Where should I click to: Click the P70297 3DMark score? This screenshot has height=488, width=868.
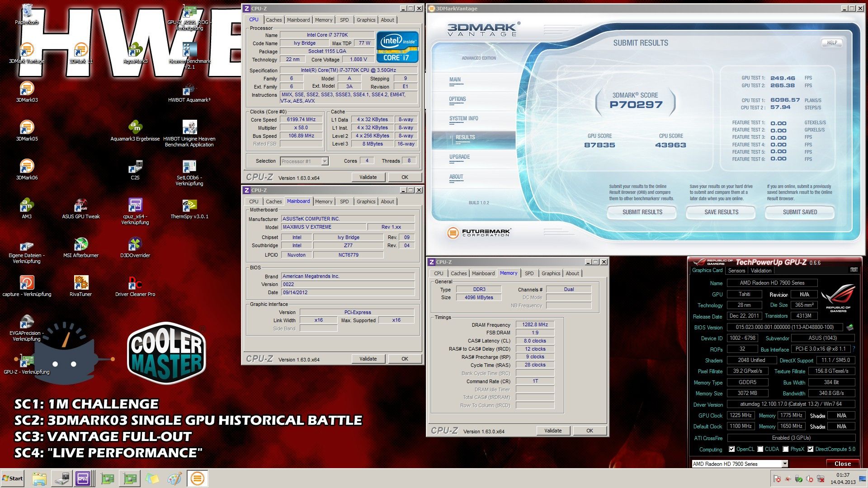[636, 105]
